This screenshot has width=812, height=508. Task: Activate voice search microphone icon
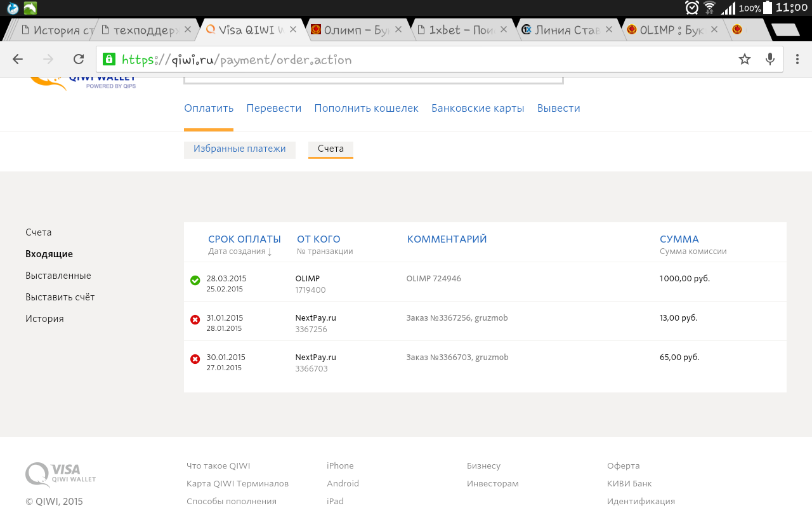(770, 59)
